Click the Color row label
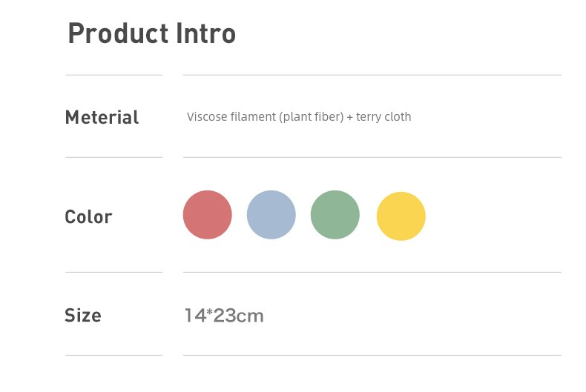 pos(88,217)
